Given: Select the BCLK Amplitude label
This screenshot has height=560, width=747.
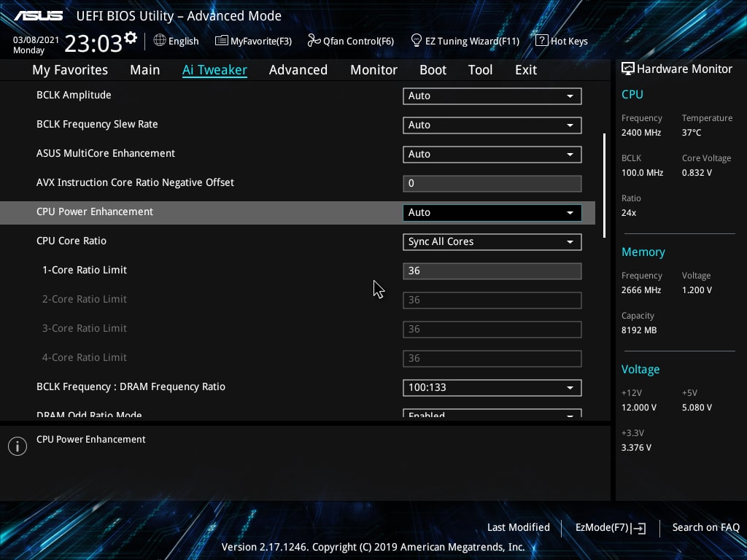Looking at the screenshot, I should click(x=74, y=95).
